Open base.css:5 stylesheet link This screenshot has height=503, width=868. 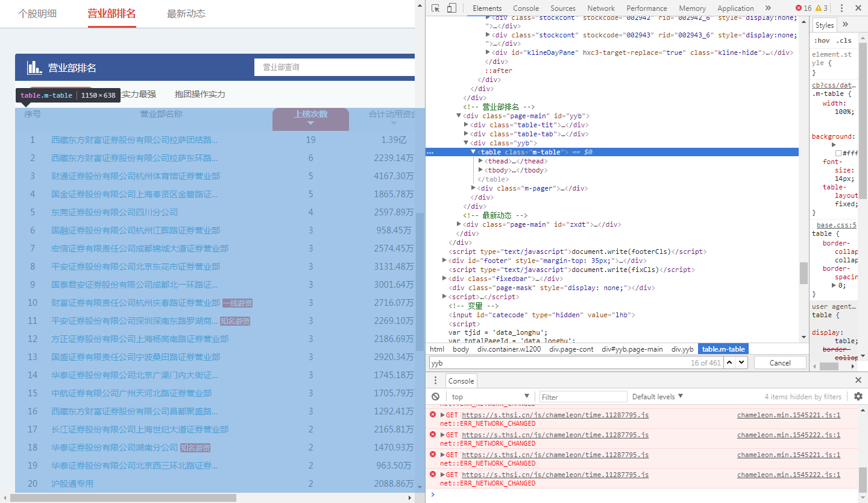[x=837, y=225]
